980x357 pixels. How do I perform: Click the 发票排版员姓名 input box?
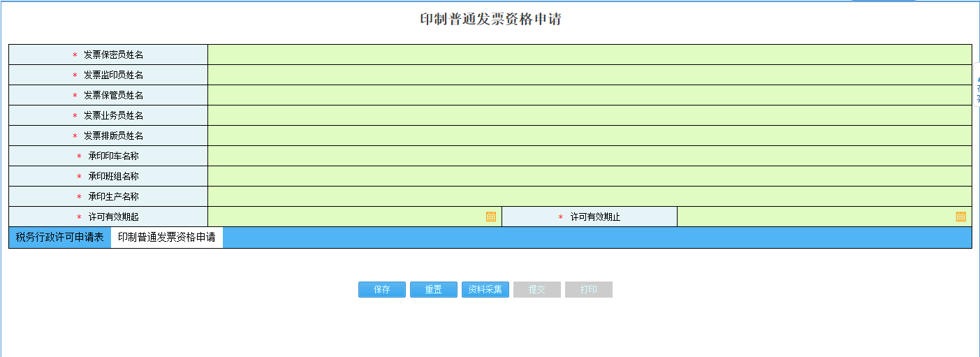[589, 136]
